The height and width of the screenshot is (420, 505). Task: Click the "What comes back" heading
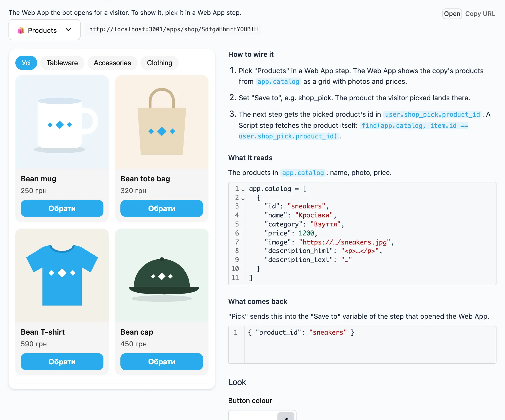coord(258,301)
